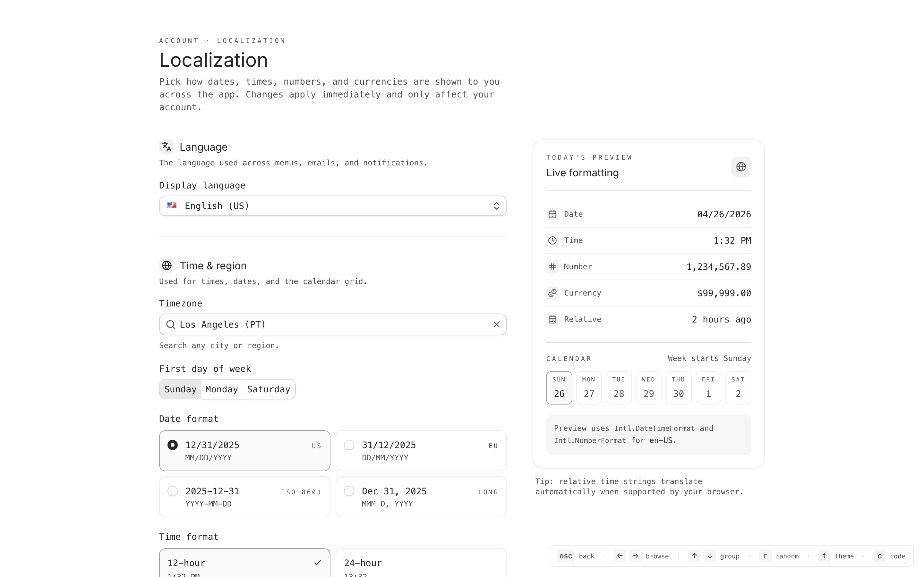The image size is (924, 577).
Task: Click into the Los Angeles (PT) timezone field
Action: 328,324
